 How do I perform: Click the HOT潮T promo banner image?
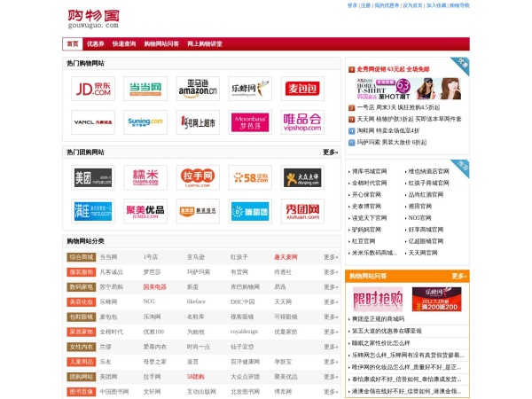pos(409,89)
